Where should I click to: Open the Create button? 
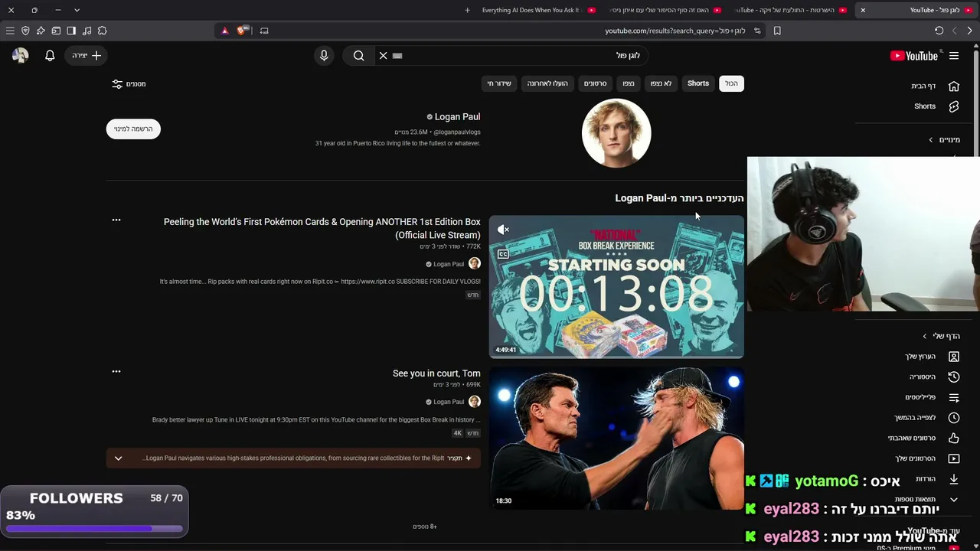[x=86, y=56]
